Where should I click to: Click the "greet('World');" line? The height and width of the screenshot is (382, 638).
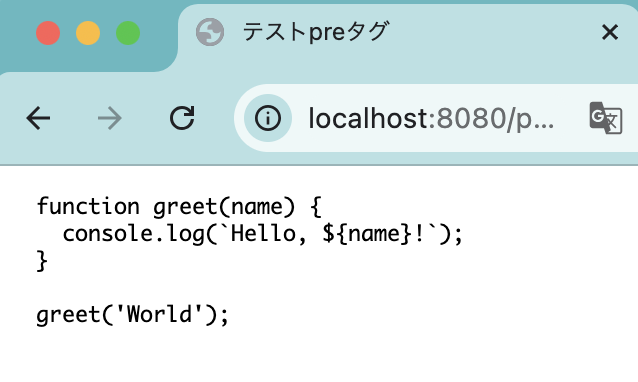[133, 315]
